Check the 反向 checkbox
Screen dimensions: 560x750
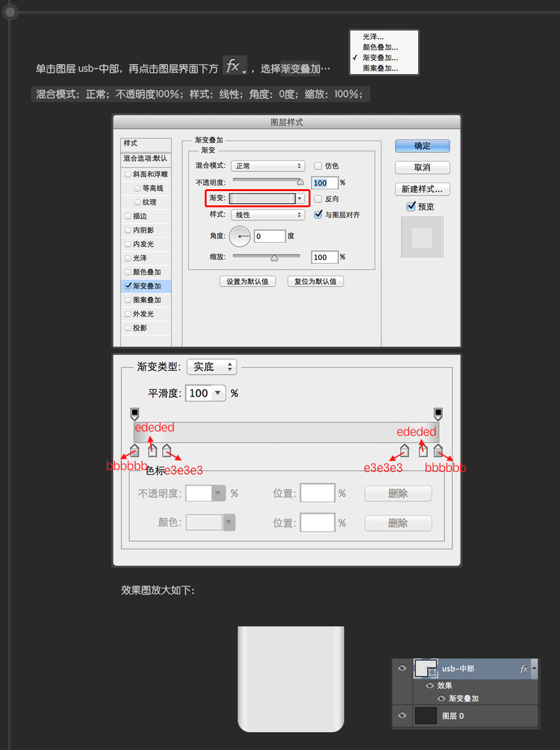click(x=318, y=199)
